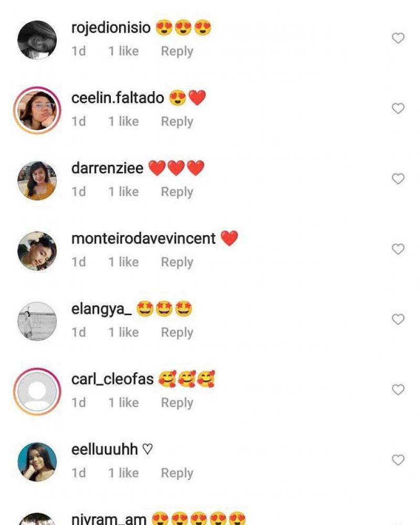Open monteirodavevincent username profile link
The image size is (420, 525).
pos(143,238)
